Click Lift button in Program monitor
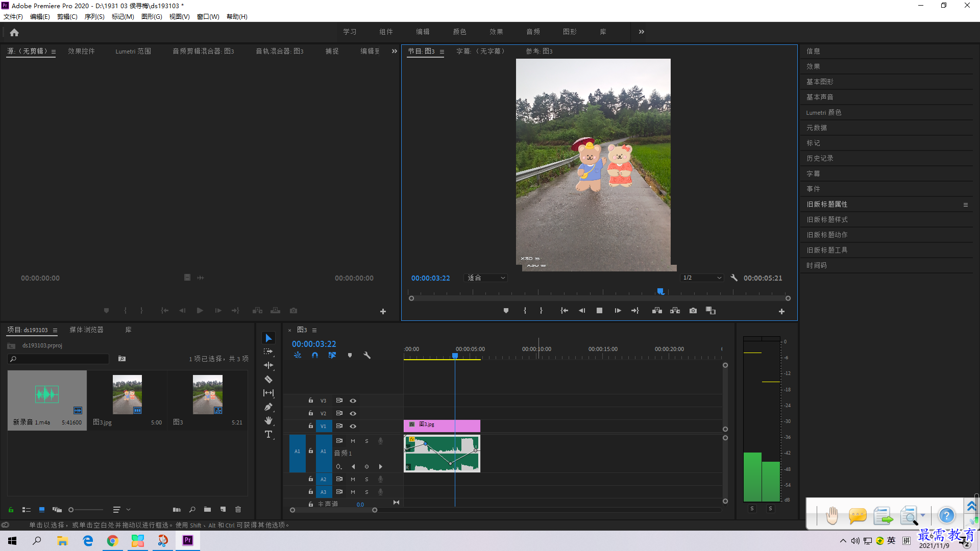This screenshot has height=551, width=980. (x=657, y=311)
